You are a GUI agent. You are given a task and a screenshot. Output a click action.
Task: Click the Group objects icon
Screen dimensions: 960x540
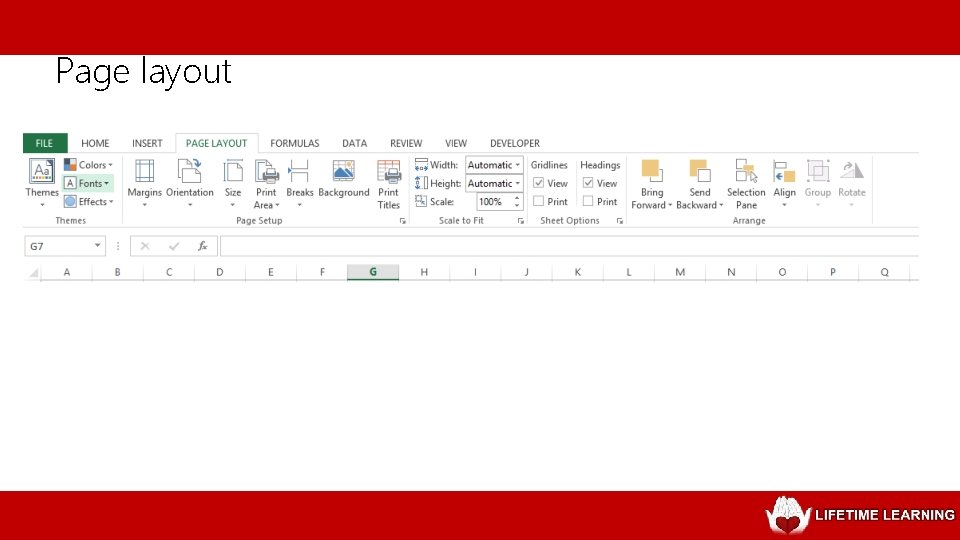pyautogui.click(x=817, y=171)
